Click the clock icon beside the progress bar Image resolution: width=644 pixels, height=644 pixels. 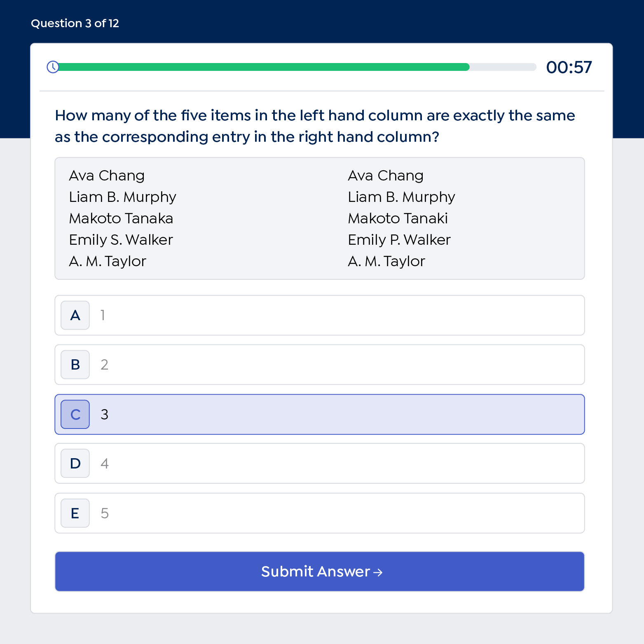click(53, 67)
